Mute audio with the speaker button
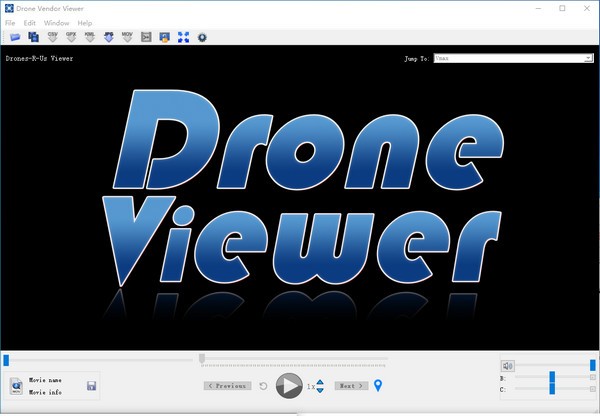The width and height of the screenshot is (600, 416). (507, 366)
